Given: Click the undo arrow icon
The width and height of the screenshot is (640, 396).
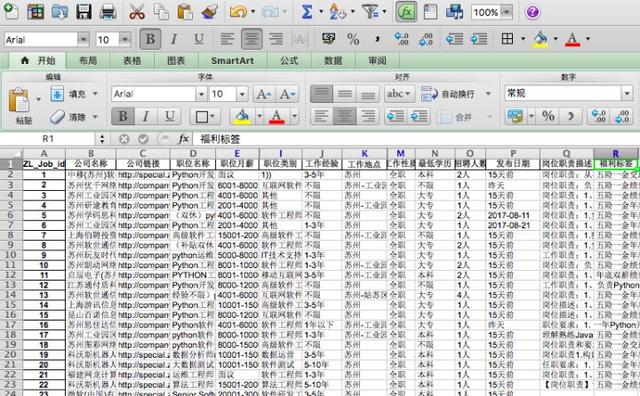Looking at the screenshot, I should (239, 11).
